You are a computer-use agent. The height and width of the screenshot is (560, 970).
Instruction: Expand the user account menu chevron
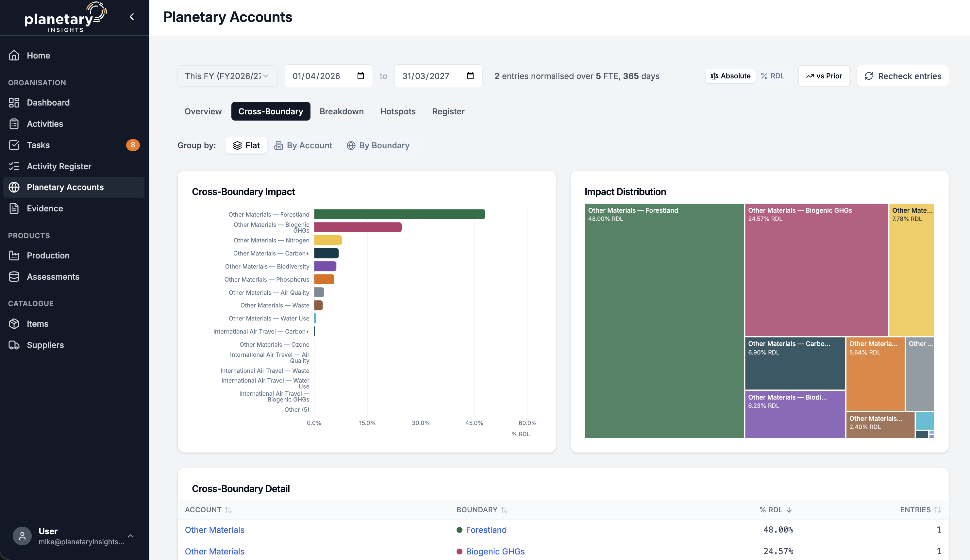pos(131,536)
